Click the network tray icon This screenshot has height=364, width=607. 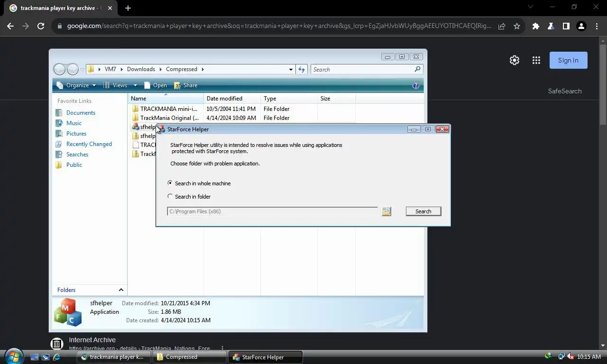[x=561, y=356]
